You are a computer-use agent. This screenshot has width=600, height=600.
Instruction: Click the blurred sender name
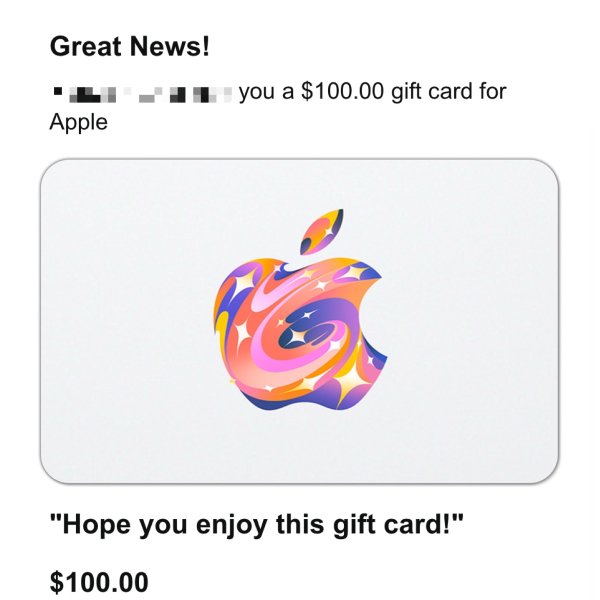coord(142,94)
